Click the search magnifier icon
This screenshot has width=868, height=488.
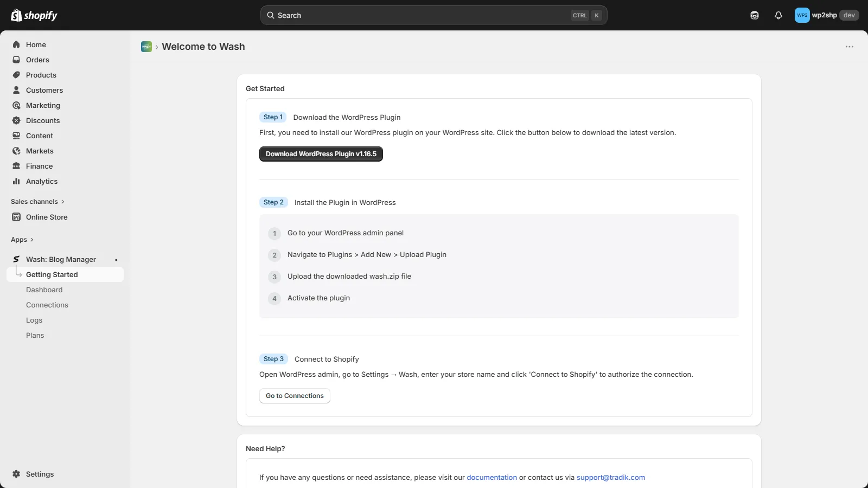(x=271, y=15)
